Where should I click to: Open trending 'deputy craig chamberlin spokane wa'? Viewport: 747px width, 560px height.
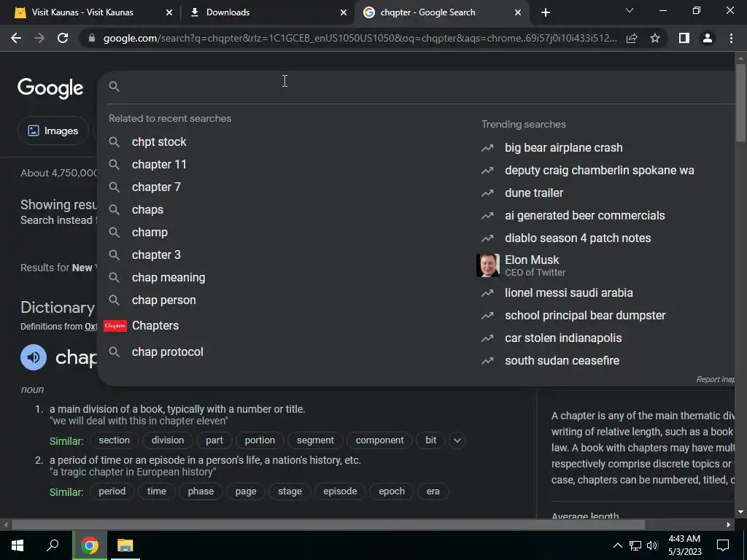[600, 171]
